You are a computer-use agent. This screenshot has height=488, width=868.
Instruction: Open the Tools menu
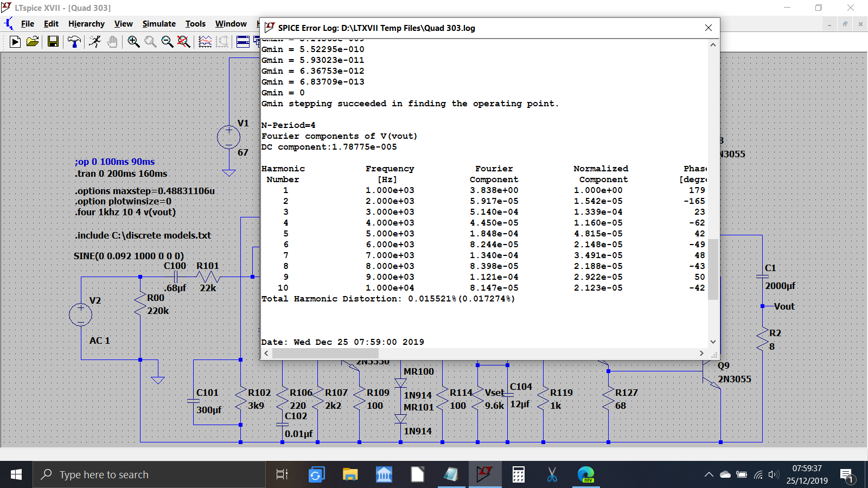[x=195, y=24]
